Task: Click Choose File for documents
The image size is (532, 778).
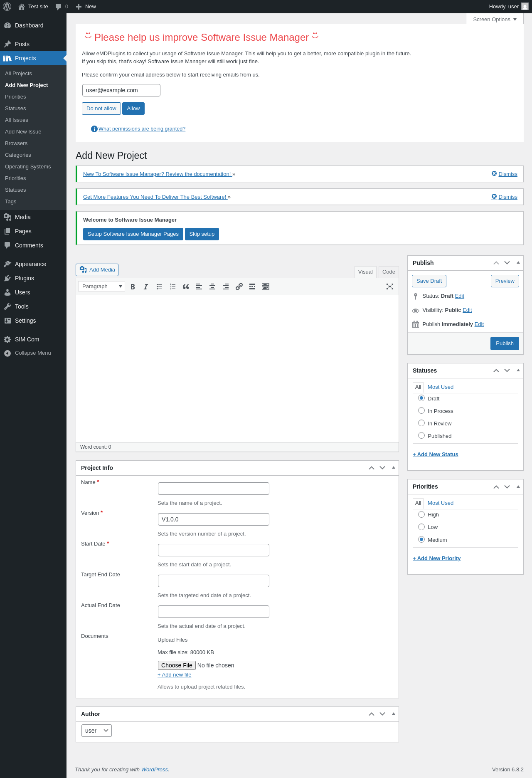Action: [177, 665]
